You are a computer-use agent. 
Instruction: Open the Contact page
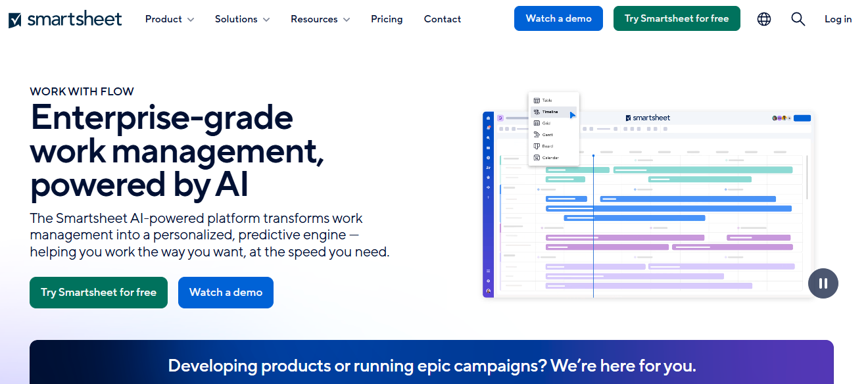(x=443, y=19)
